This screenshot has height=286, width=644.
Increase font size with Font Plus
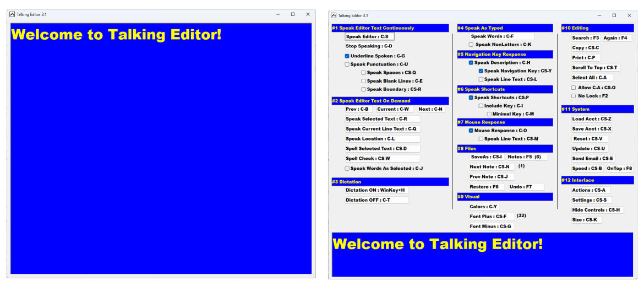(491, 217)
